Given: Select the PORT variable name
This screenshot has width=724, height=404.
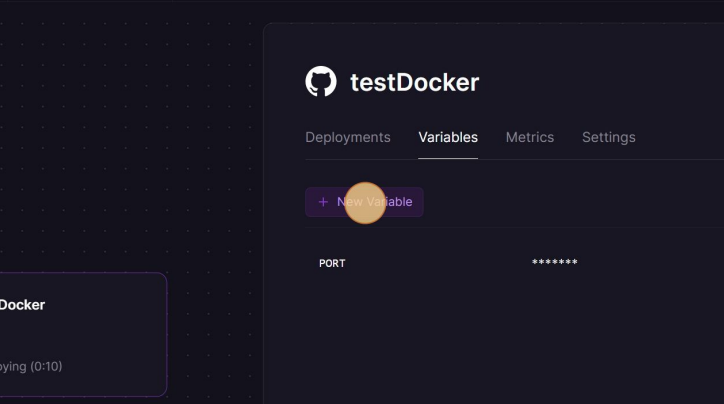Looking at the screenshot, I should pyautogui.click(x=332, y=263).
